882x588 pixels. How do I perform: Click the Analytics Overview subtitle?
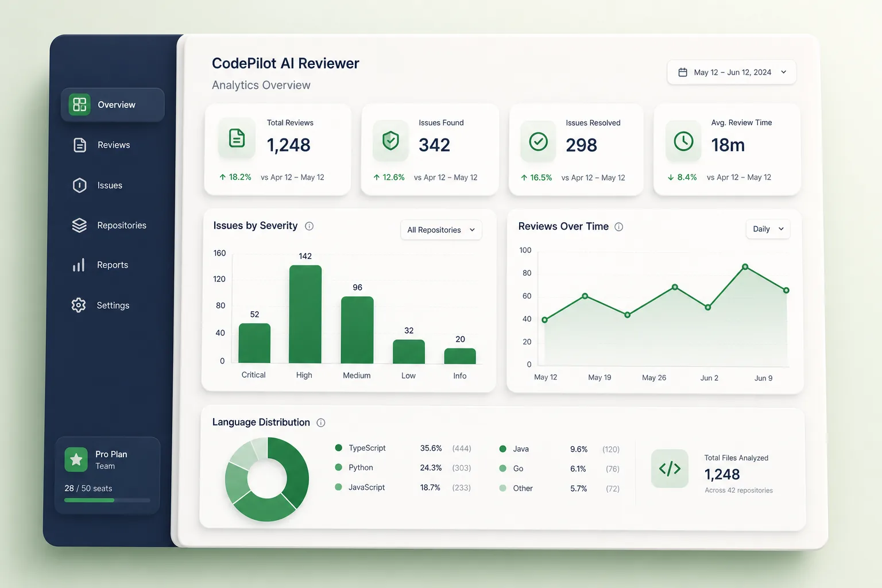(261, 85)
